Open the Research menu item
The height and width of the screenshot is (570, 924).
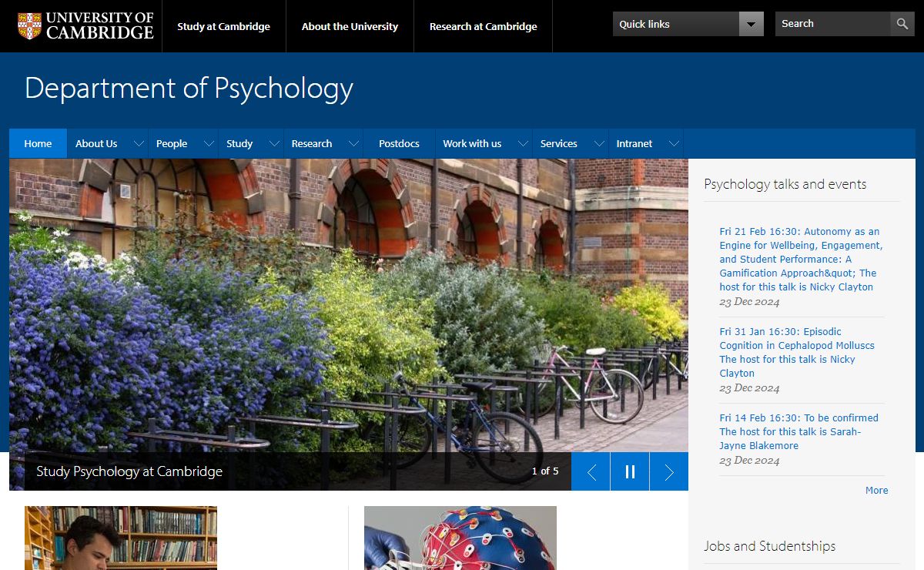coord(312,143)
